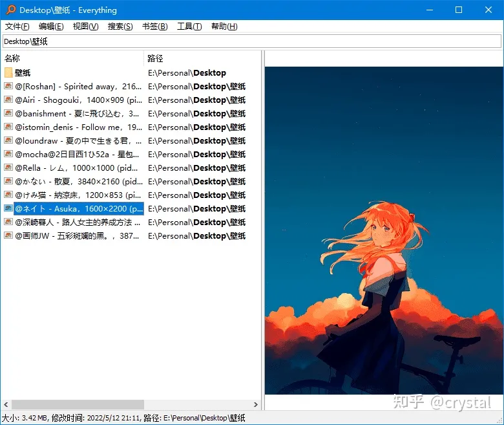Viewport: 504px width, 425px height.
Task: Select file @loundraw - 夏の中で生きる君
Action: (x=78, y=140)
